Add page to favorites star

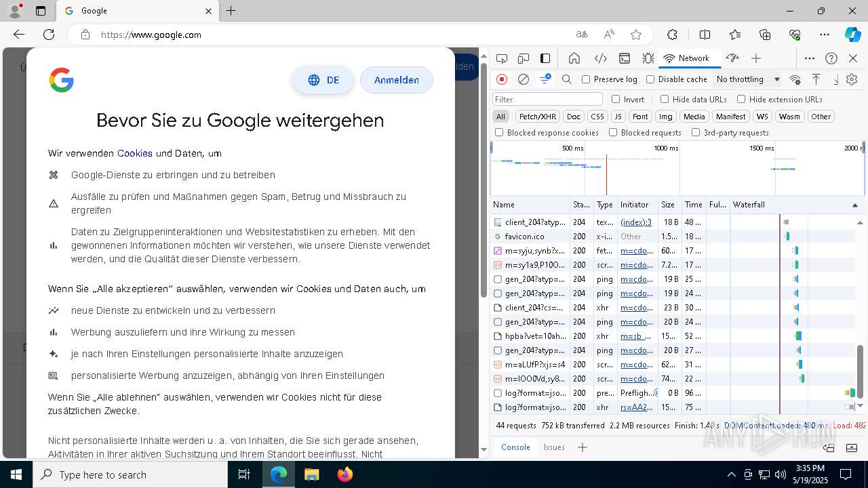635,35
